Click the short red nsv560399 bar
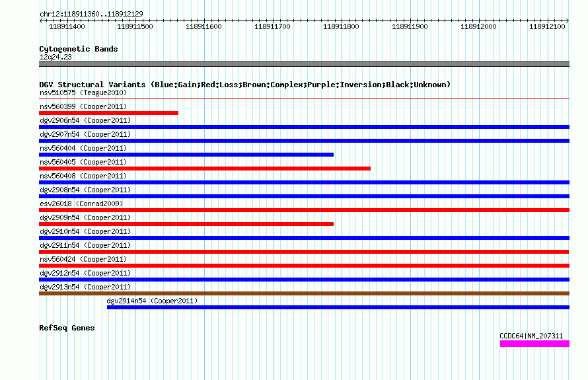This screenshot has width=588, height=380. (109, 113)
